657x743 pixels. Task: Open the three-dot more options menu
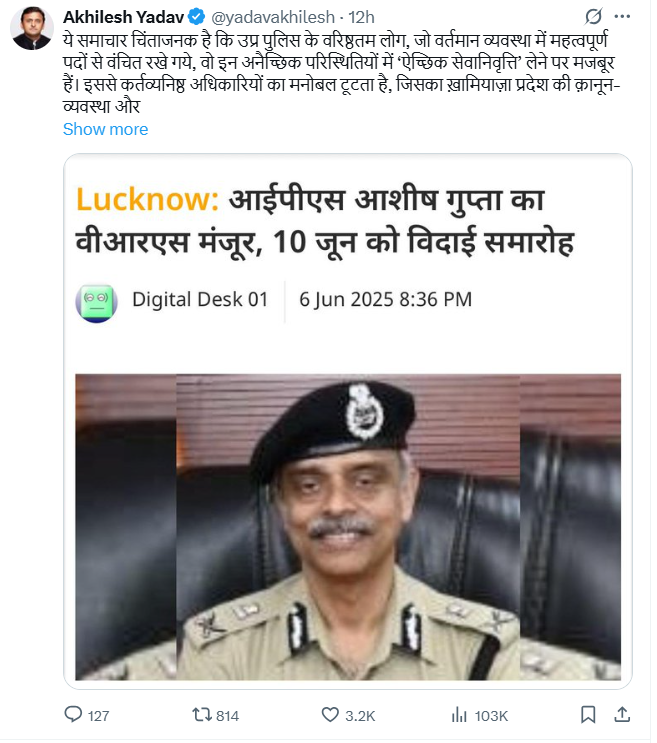622,16
